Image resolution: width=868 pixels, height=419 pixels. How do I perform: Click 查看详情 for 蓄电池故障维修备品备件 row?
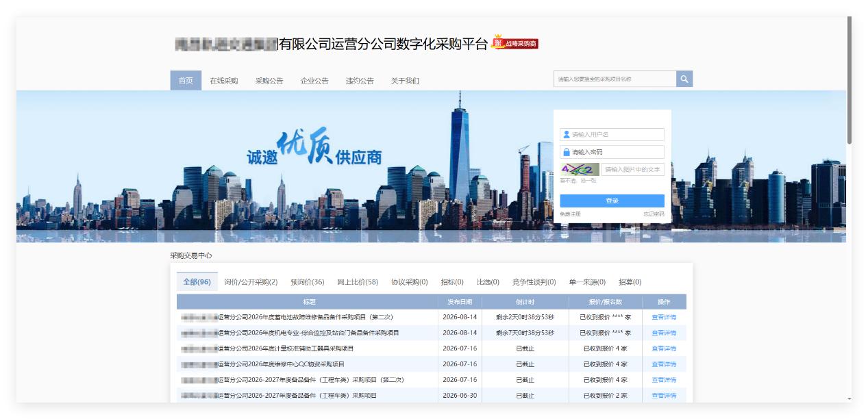pyautogui.click(x=664, y=317)
